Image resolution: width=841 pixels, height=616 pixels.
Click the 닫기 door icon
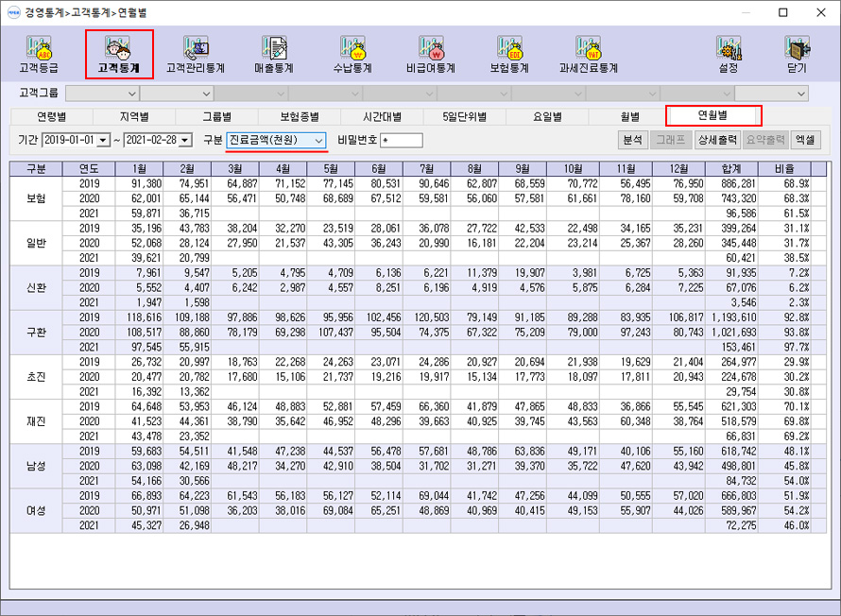click(797, 55)
